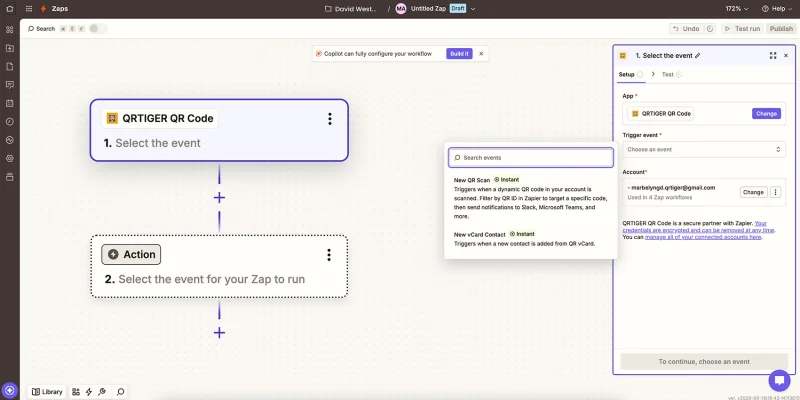Image resolution: width=800 pixels, height=400 pixels.
Task: Open the sidebar settings gear icon
Action: point(10,158)
